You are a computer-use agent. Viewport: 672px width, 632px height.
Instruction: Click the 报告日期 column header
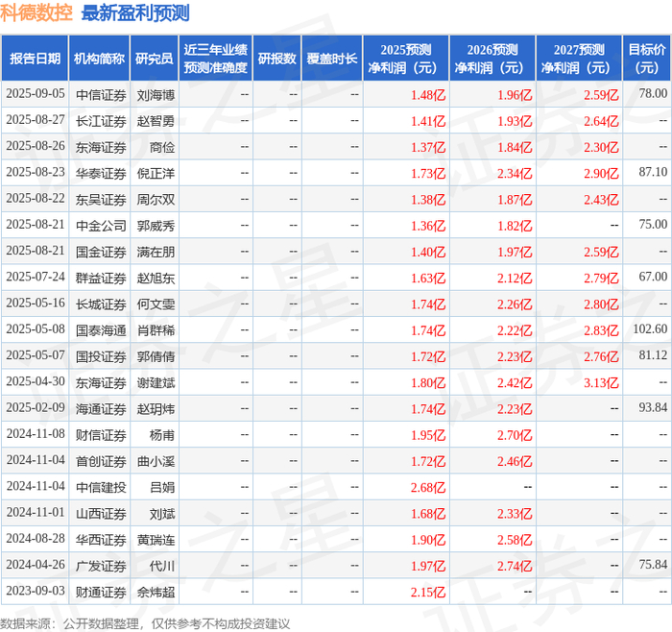tap(35, 59)
